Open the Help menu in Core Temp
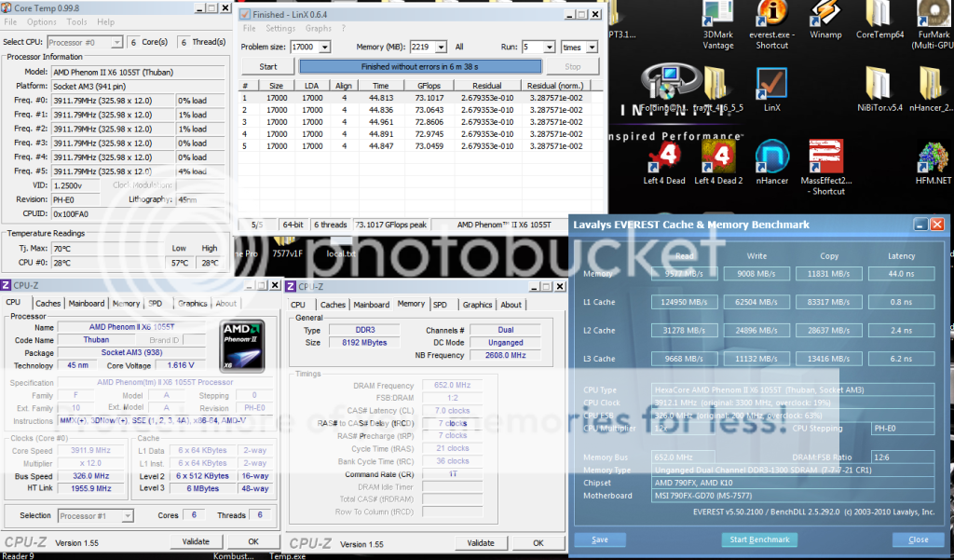The image size is (954, 560). pos(106,22)
